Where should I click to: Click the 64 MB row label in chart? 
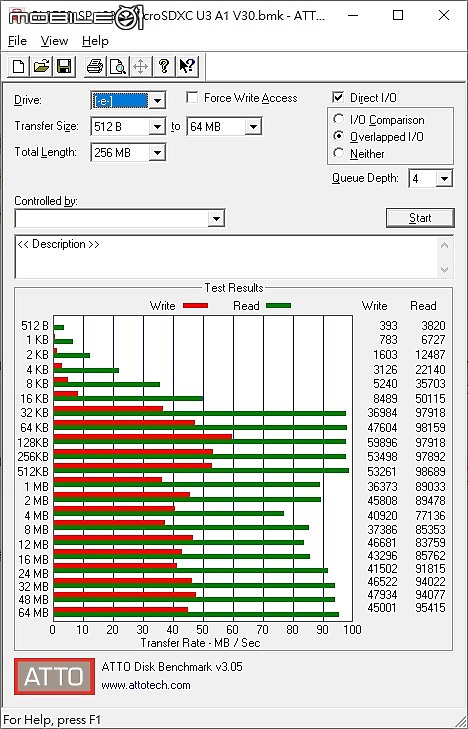pos(33,613)
